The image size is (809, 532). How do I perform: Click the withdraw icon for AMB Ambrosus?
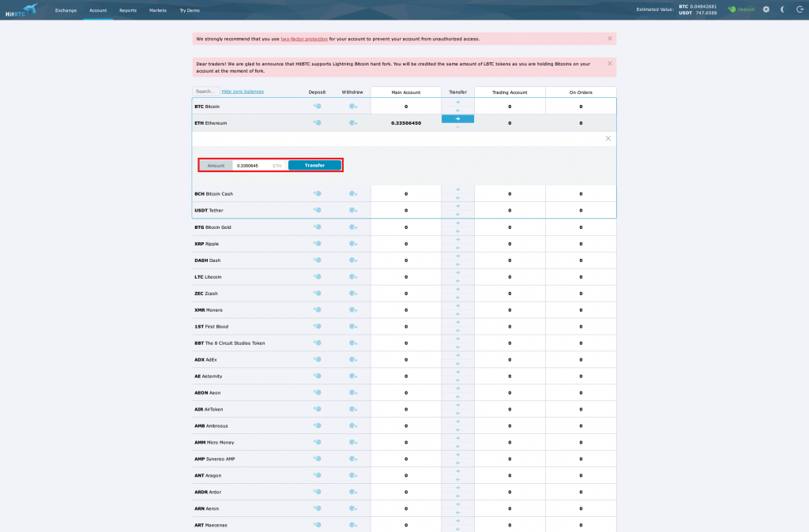click(353, 425)
